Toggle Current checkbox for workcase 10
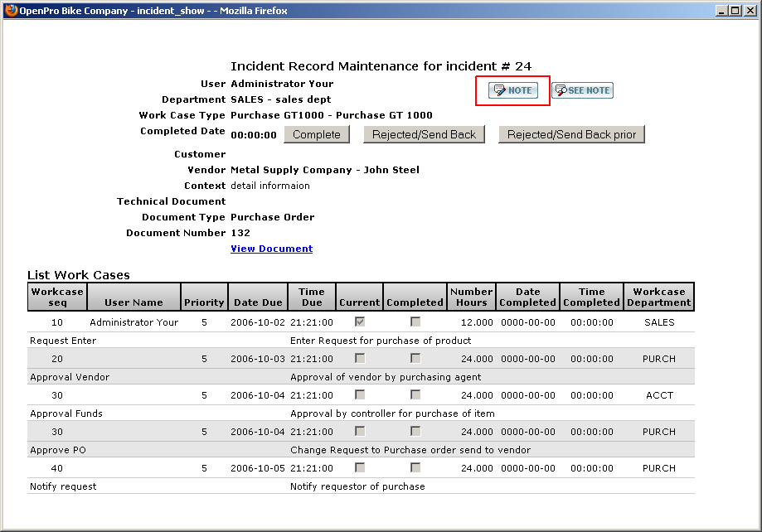Screen dimensions: 762x532 click(360, 322)
